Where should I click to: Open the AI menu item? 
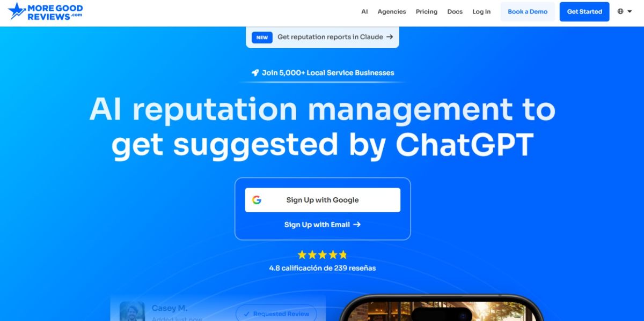pos(364,12)
